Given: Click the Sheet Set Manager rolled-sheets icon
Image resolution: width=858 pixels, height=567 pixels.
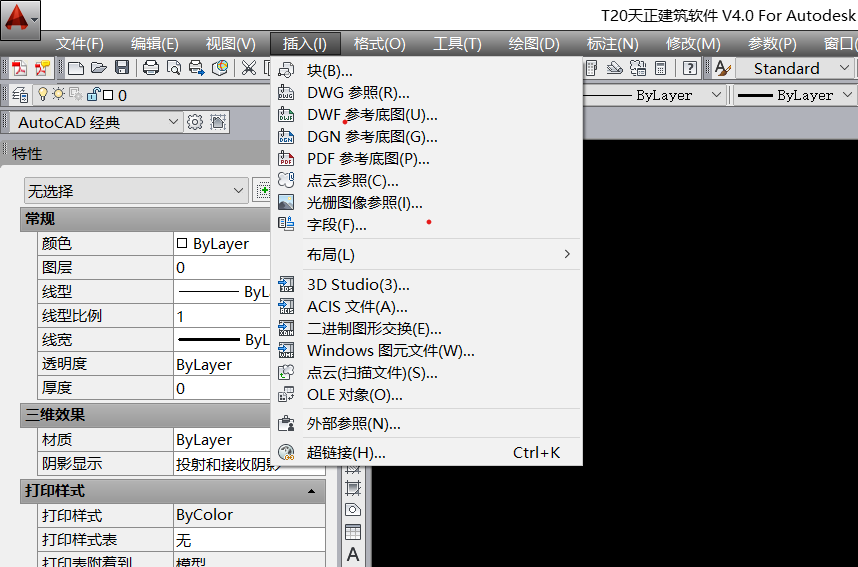Looking at the screenshot, I should tap(614, 68).
